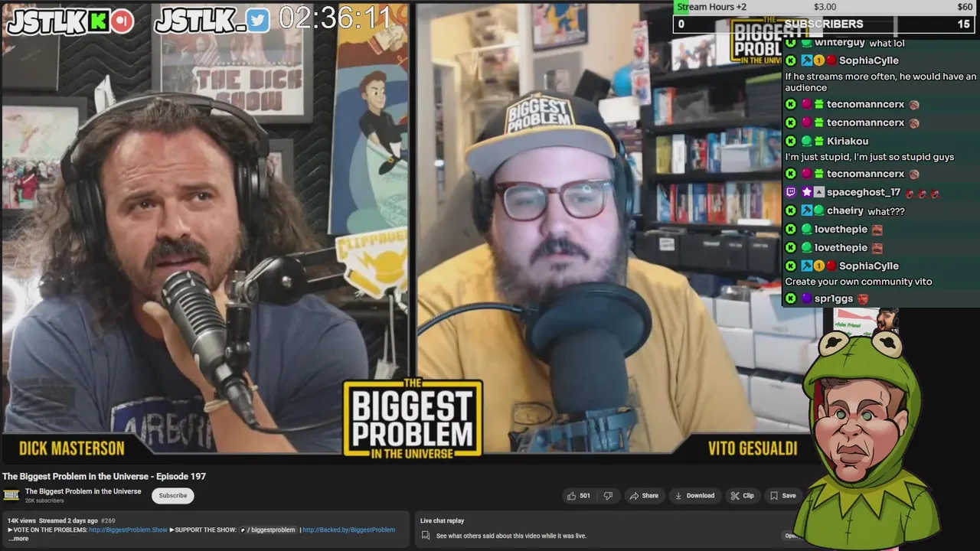Image resolution: width=980 pixels, height=551 pixels.
Task: Click the red record icon beside JSTLK
Action: (x=121, y=21)
